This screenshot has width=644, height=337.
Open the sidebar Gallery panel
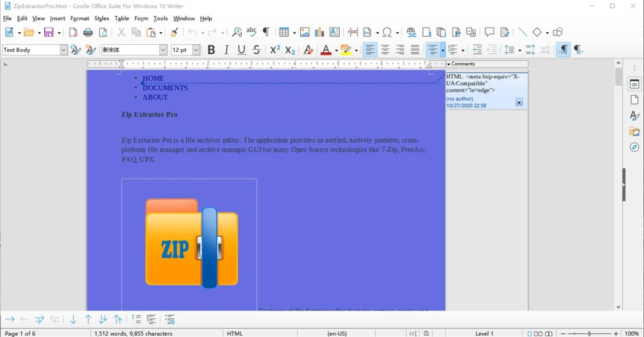click(x=634, y=131)
